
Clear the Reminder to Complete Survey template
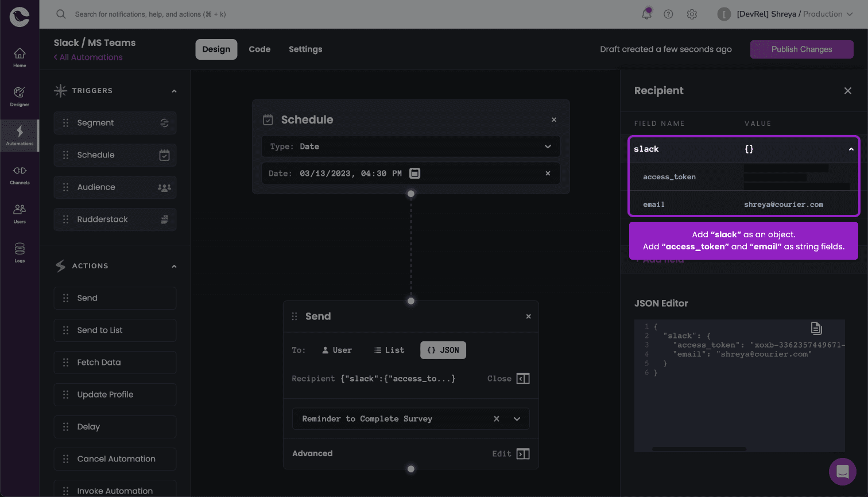[x=497, y=418]
